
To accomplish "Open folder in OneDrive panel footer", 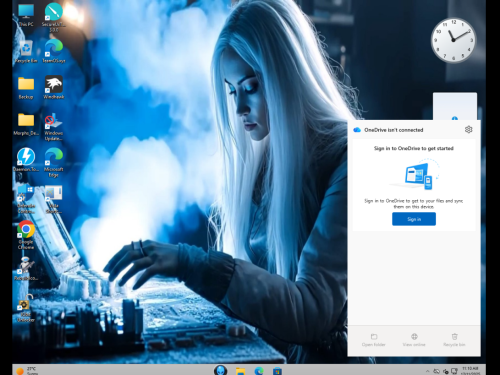I will [374, 340].
